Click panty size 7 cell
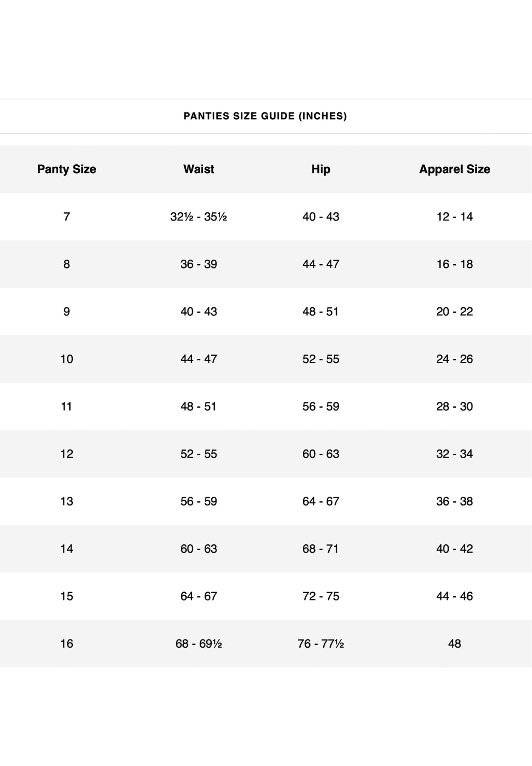532x766 pixels. (67, 217)
